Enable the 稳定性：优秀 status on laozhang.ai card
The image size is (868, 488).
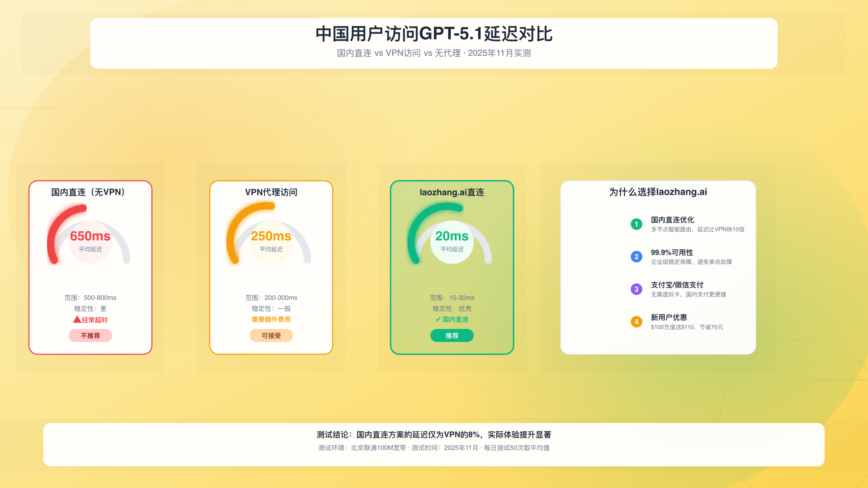click(x=452, y=308)
